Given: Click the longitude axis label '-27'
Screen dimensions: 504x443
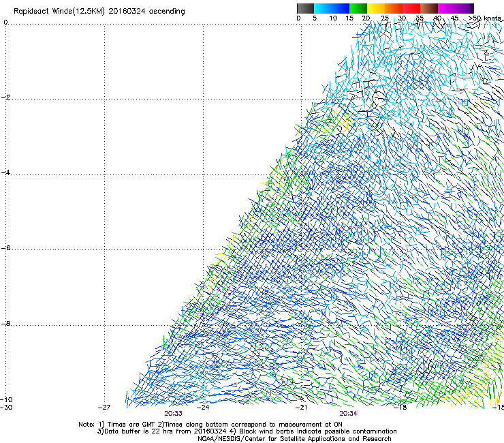Looking at the screenshot, I should click(x=104, y=408).
